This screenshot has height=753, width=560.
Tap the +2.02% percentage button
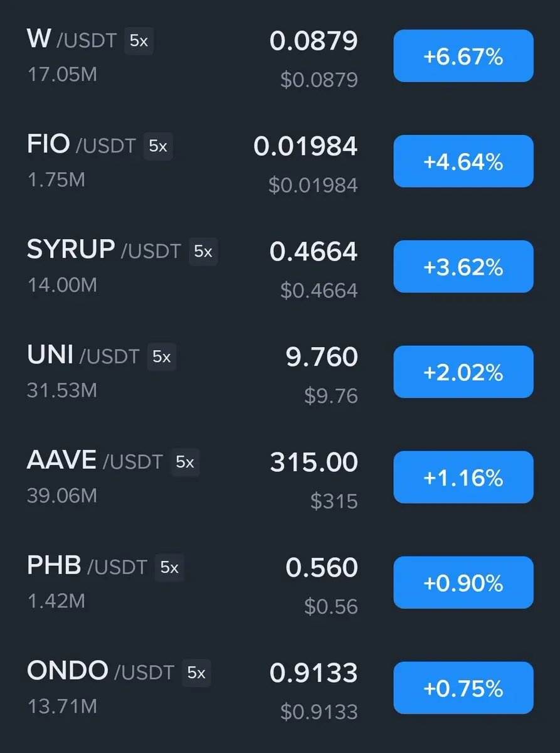pos(463,373)
